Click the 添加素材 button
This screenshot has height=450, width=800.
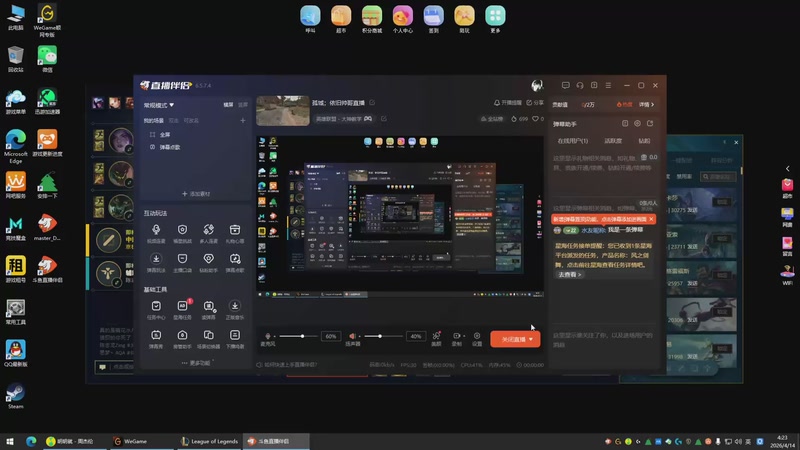[x=196, y=194]
